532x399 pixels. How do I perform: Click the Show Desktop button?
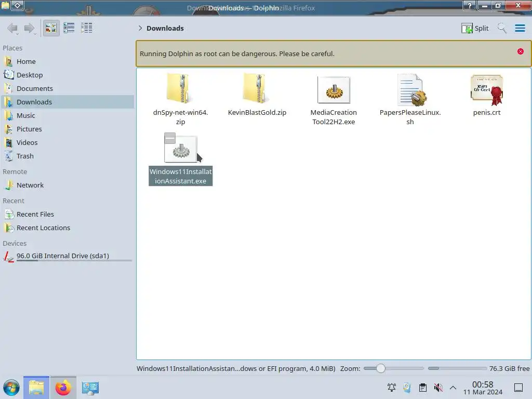tap(518, 388)
